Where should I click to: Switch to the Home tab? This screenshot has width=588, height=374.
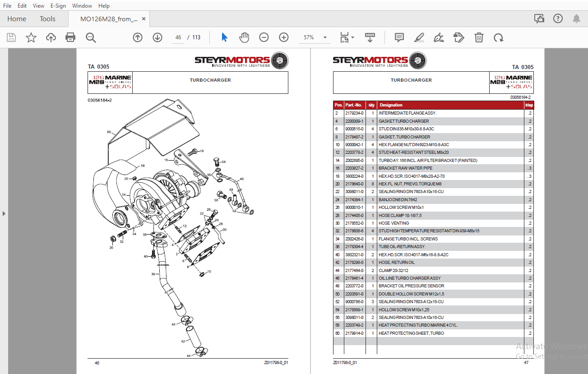click(17, 19)
